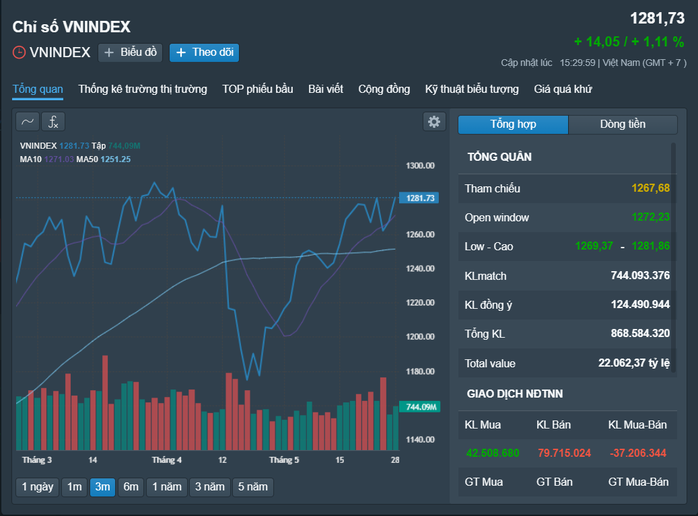Click VNINDEX legend value in chart

[x=74, y=146]
